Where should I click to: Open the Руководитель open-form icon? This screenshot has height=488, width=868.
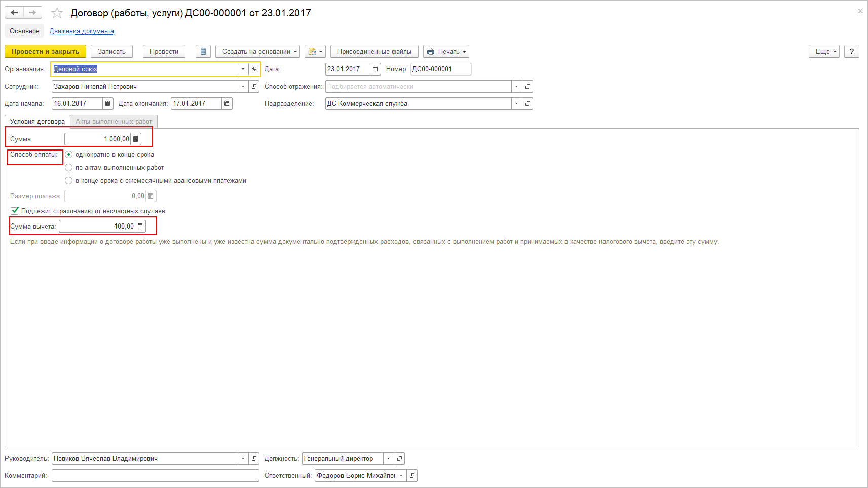(x=254, y=459)
